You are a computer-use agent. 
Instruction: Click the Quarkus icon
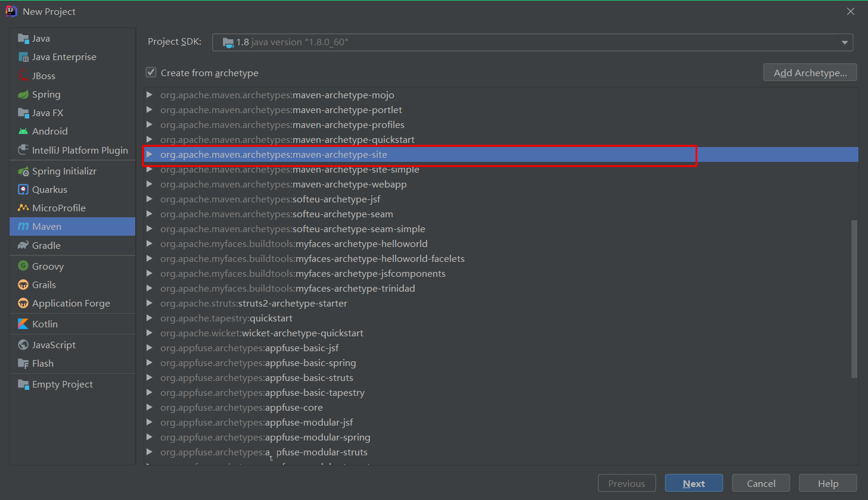coord(23,189)
